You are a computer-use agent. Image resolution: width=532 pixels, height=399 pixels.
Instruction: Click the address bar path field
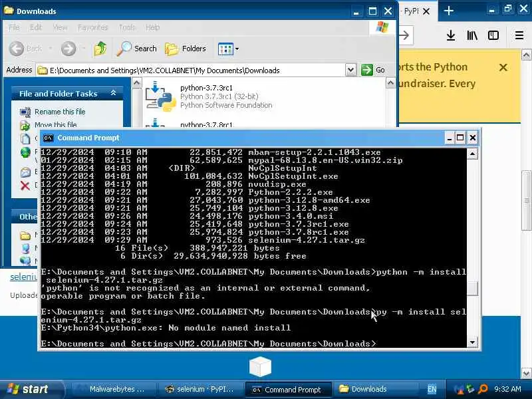pyautogui.click(x=191, y=70)
